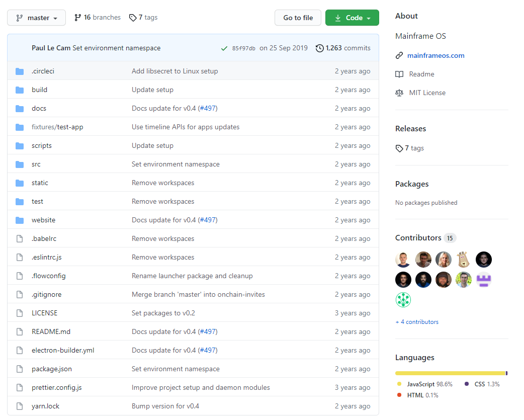The image size is (524, 420).
Task: Open the master branch dropdown
Action: 36,18
